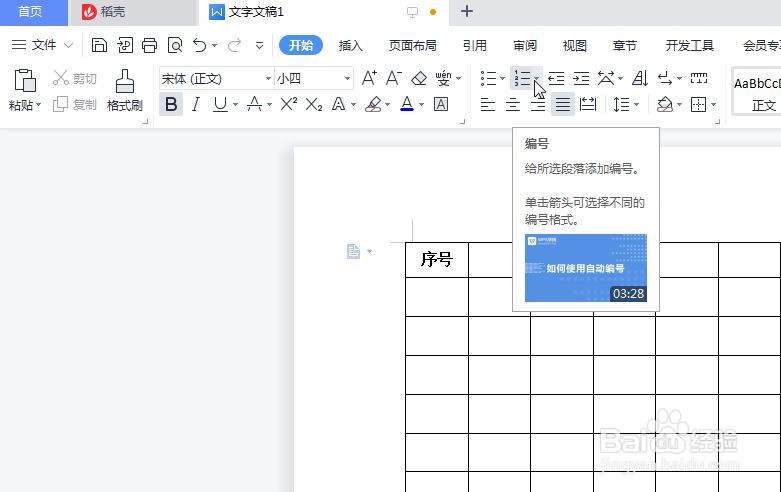This screenshot has height=492, width=781.
Task: Select the 开始 ribbon tab
Action: coord(301,45)
